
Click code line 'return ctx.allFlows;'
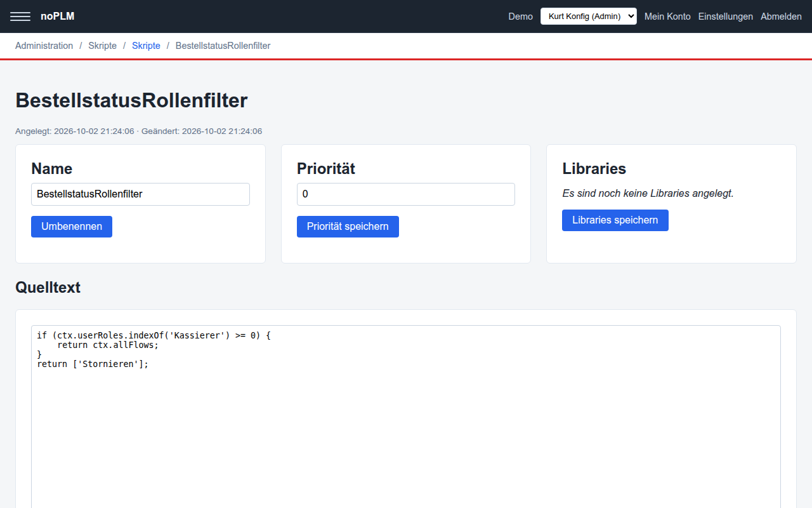108,345
